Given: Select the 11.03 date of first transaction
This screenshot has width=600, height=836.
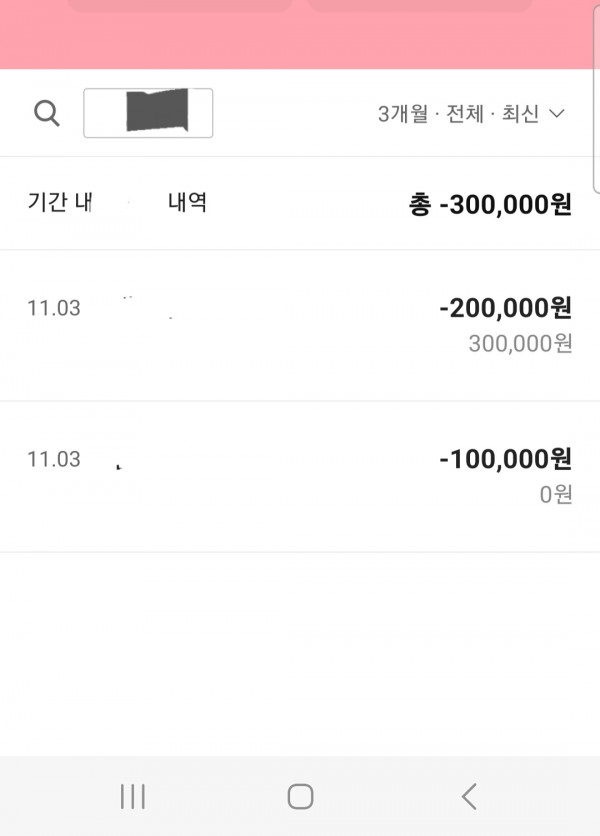Looking at the screenshot, I should point(54,308).
